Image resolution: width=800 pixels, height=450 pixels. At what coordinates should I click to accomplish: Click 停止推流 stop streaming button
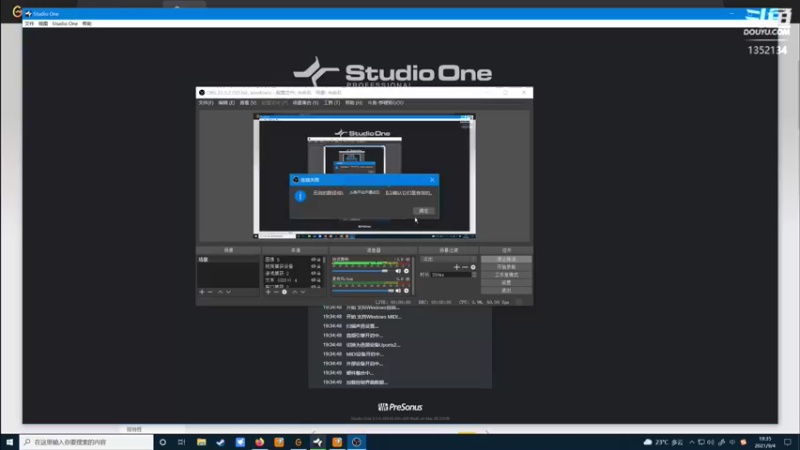click(506, 259)
